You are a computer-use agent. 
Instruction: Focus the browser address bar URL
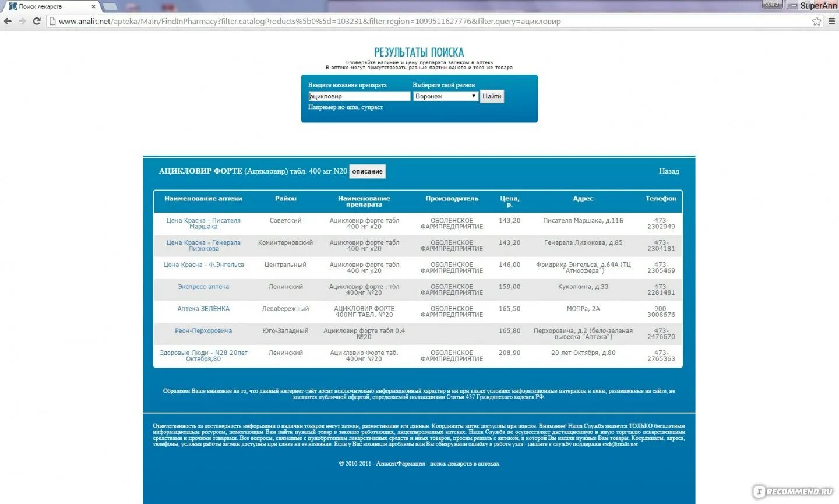pyautogui.click(x=428, y=22)
